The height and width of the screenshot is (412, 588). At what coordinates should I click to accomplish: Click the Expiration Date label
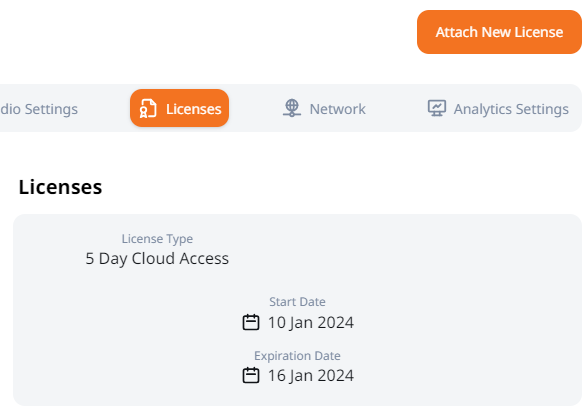[x=297, y=356]
